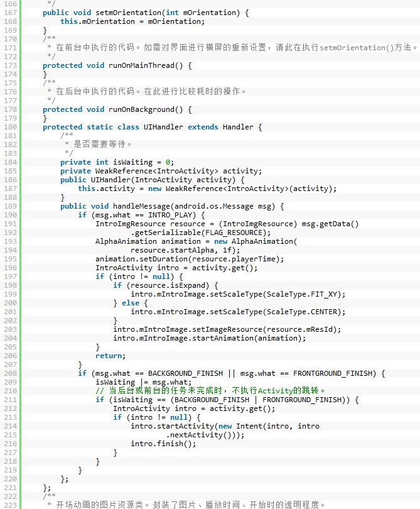Viewport: 420px width, 509px height.
Task: Click the 'return;' statement on line 206
Action: point(110,356)
